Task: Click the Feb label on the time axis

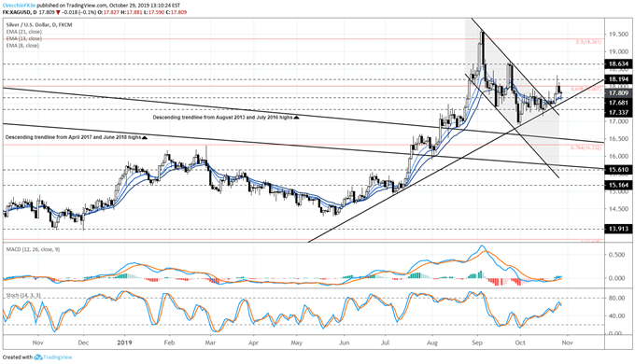Action: click(x=169, y=343)
